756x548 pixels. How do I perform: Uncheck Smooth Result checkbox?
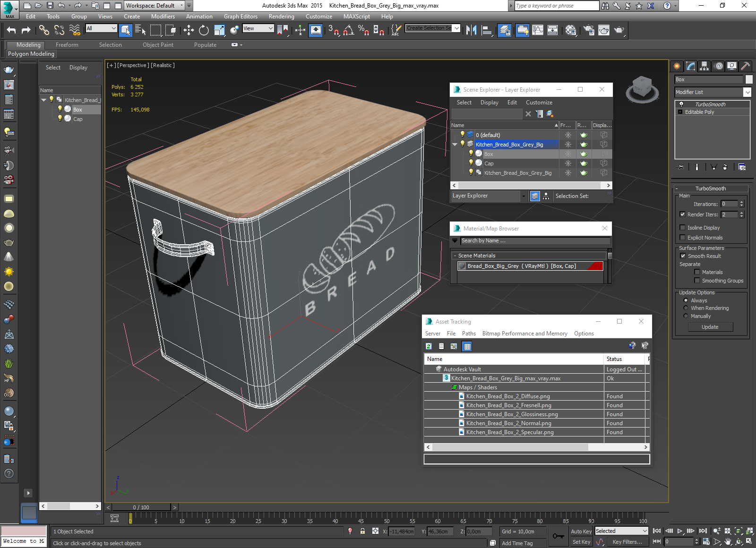[x=683, y=256]
